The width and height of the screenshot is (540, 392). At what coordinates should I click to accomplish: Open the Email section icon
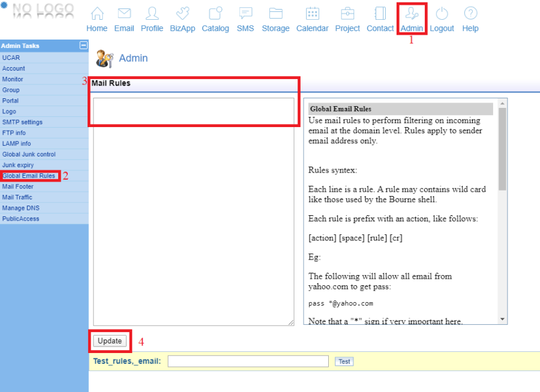pyautogui.click(x=124, y=18)
